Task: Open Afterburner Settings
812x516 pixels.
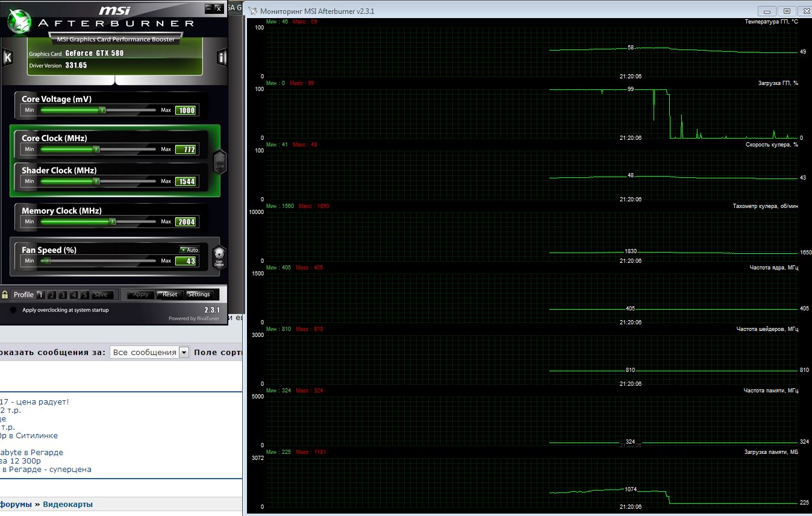Action: click(x=199, y=294)
